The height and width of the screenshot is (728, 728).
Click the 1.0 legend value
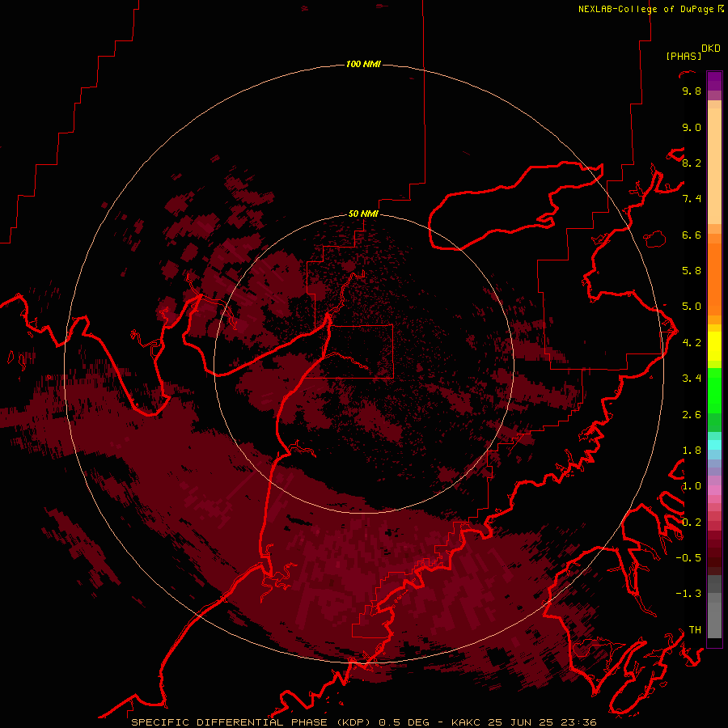pyautogui.click(x=692, y=486)
